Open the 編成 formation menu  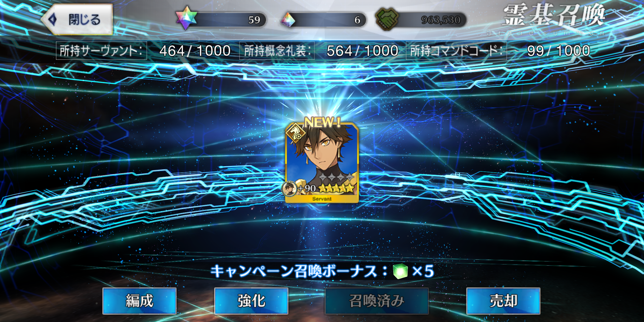tap(139, 301)
